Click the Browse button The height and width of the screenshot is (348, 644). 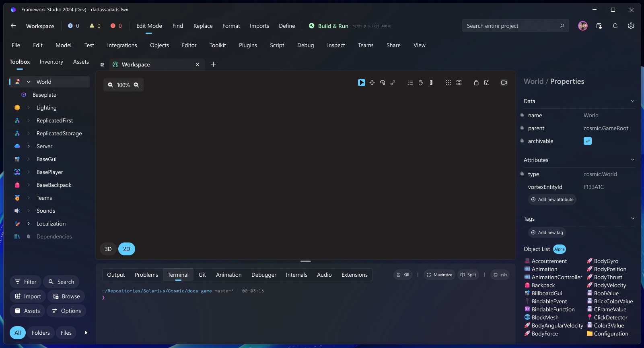point(66,296)
